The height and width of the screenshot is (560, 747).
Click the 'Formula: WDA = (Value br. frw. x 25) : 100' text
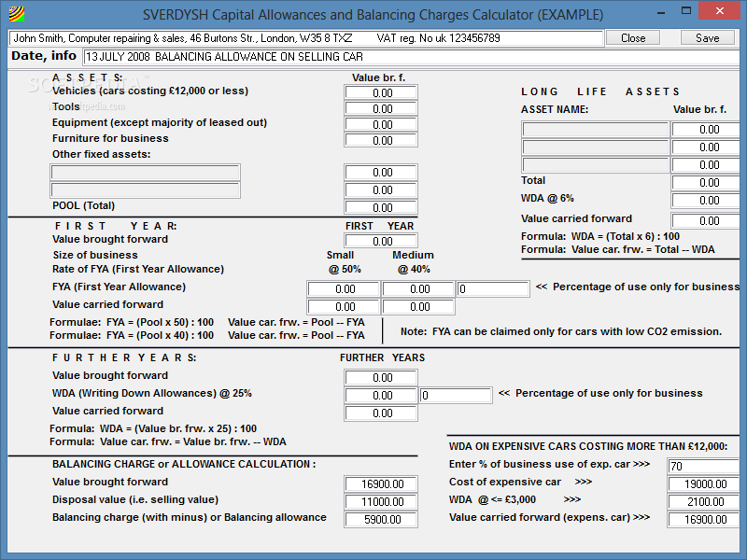[153, 428]
